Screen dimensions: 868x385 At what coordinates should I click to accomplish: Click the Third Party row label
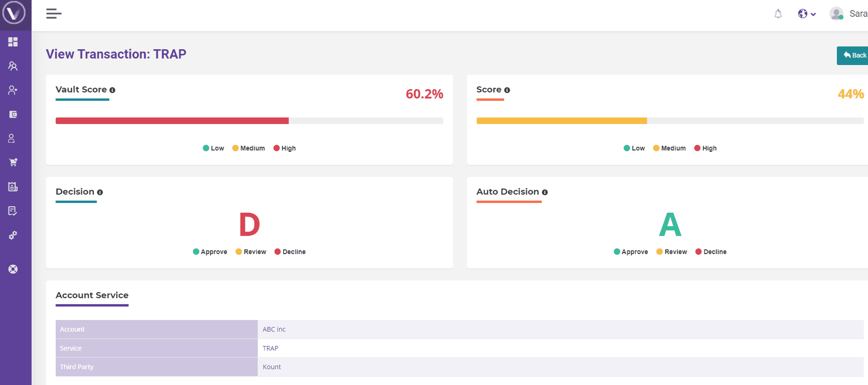pyautogui.click(x=77, y=367)
